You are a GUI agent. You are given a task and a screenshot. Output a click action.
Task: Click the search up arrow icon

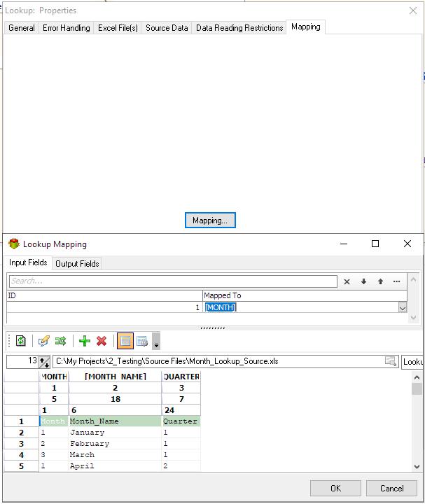tap(380, 281)
